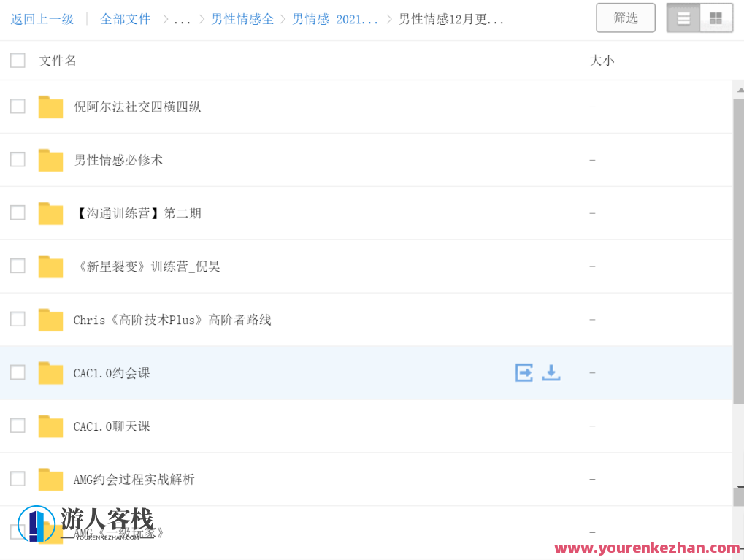Go back via 返回上一级 link
Image resolution: width=744 pixels, height=560 pixels.
tap(42, 19)
